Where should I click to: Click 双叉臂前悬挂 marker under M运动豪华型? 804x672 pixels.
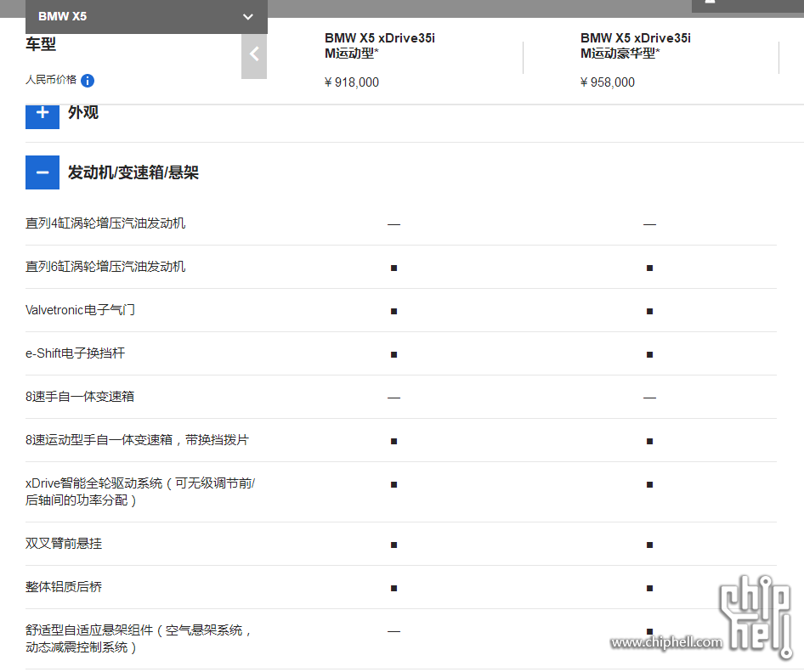click(649, 545)
